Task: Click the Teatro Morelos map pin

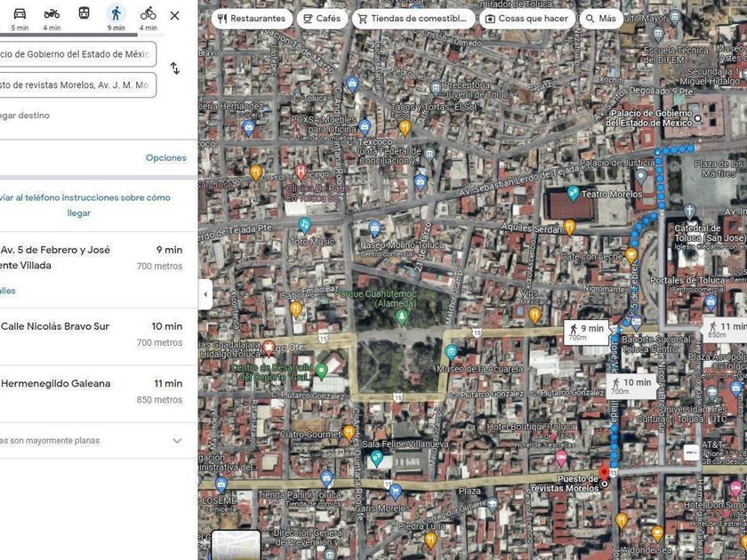Action: pyautogui.click(x=574, y=193)
